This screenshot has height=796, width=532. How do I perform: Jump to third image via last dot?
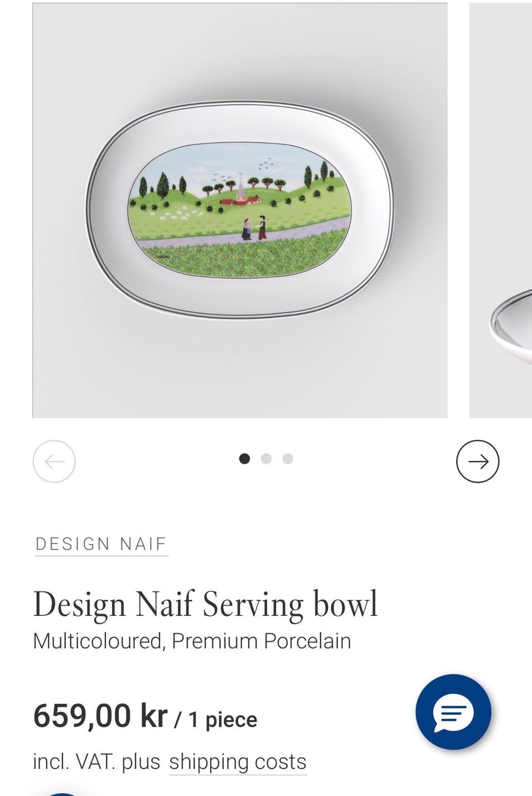pos(288,458)
